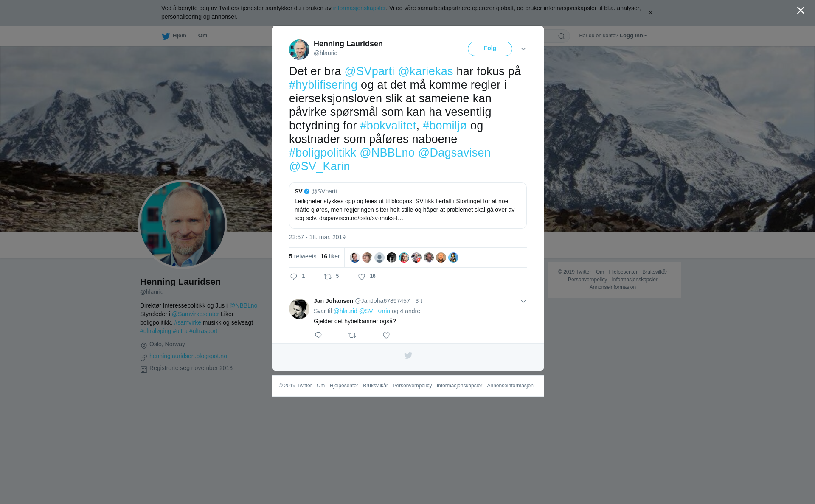Open first liker avatar thumbnail
The image size is (815, 504).
tap(355, 258)
